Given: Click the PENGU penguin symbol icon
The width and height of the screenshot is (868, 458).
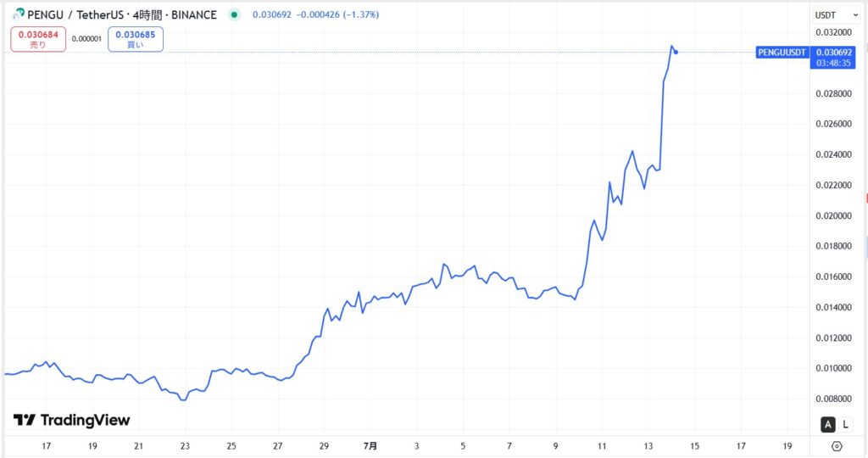Looking at the screenshot, I should 19,14.
